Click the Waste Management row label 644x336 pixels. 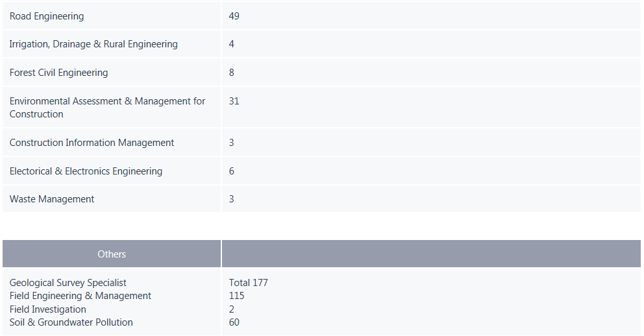(x=52, y=199)
